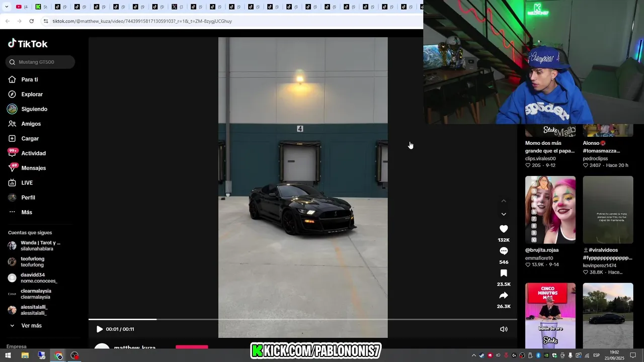Viewport: 644px width, 362px height.
Task: Click the TikTok logo
Action: [x=28, y=44]
